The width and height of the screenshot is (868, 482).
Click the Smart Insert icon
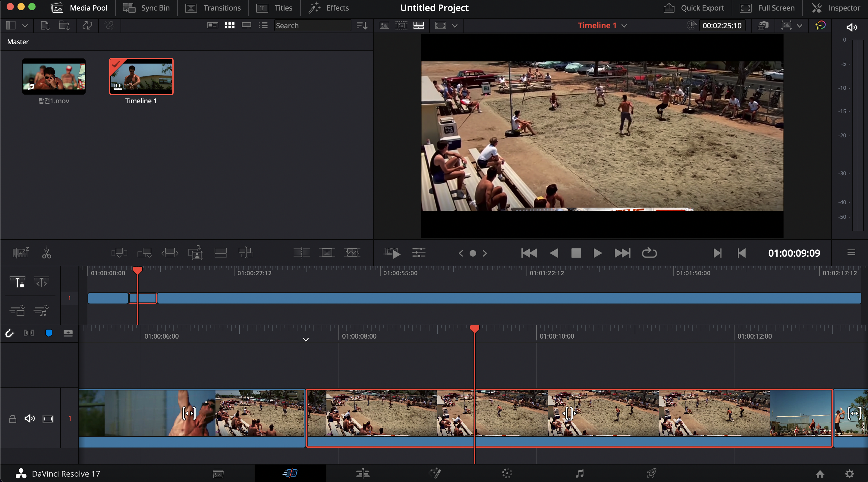click(119, 253)
